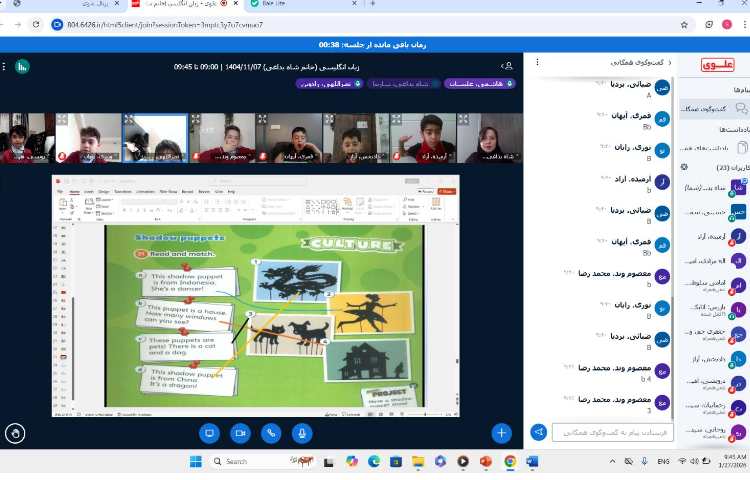Switch to Word from the taskbar
Screen dimensions: 750x480
pos(532,461)
